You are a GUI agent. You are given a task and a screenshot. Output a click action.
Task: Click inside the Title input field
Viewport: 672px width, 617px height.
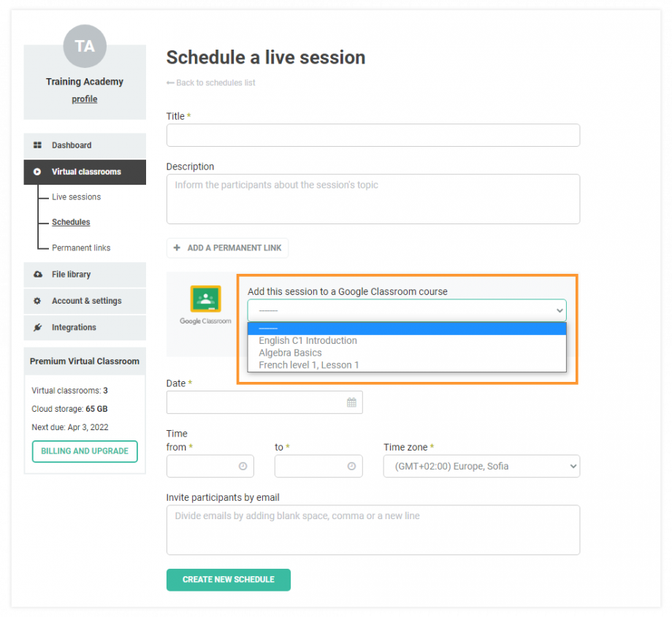[373, 135]
